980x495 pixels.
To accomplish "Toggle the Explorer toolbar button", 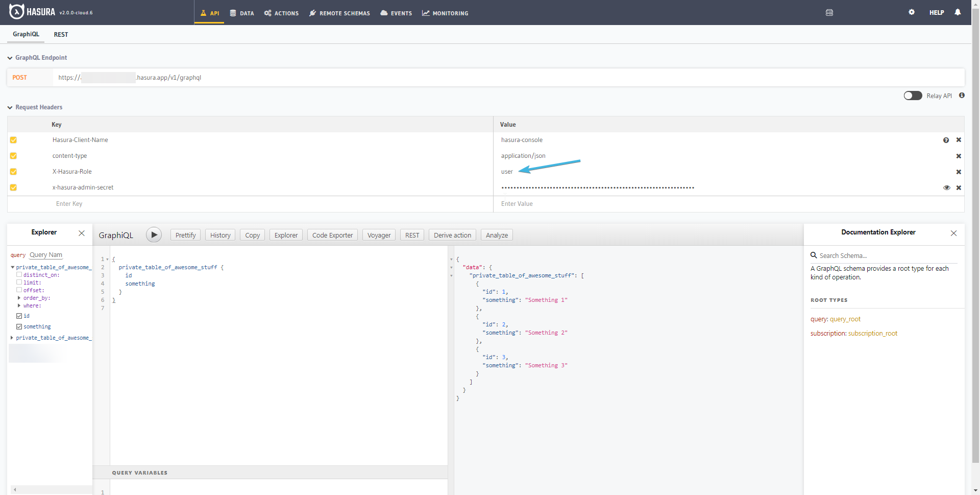I will pyautogui.click(x=286, y=235).
